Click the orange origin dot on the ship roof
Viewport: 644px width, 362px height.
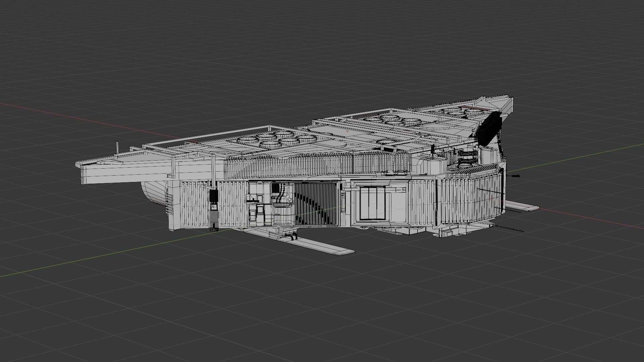click(347, 131)
